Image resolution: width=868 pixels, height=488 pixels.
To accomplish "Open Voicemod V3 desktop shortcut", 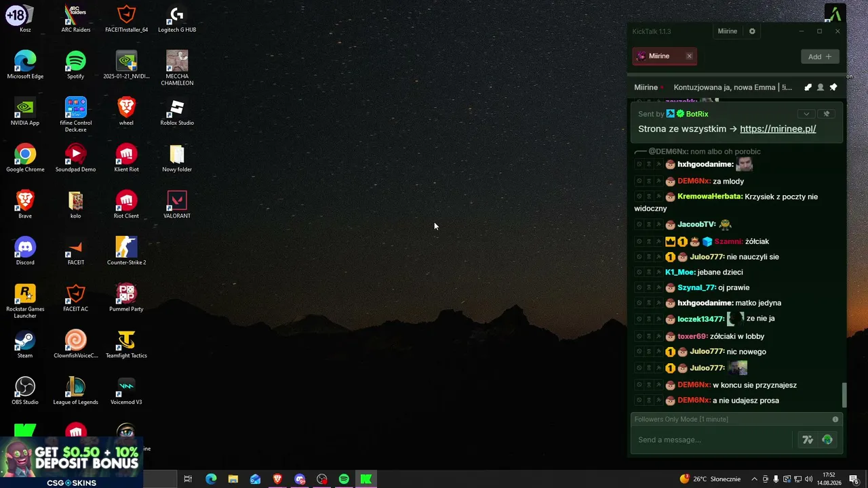I will pyautogui.click(x=126, y=390).
